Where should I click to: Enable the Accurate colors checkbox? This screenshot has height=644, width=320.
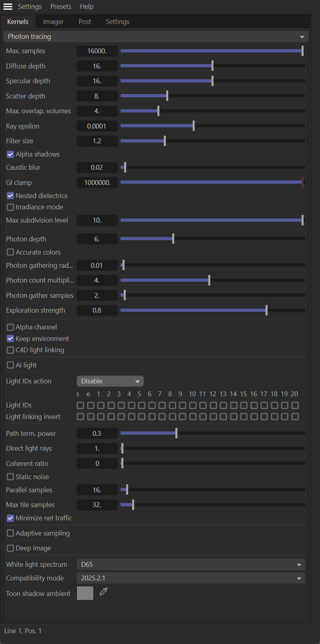(10, 253)
